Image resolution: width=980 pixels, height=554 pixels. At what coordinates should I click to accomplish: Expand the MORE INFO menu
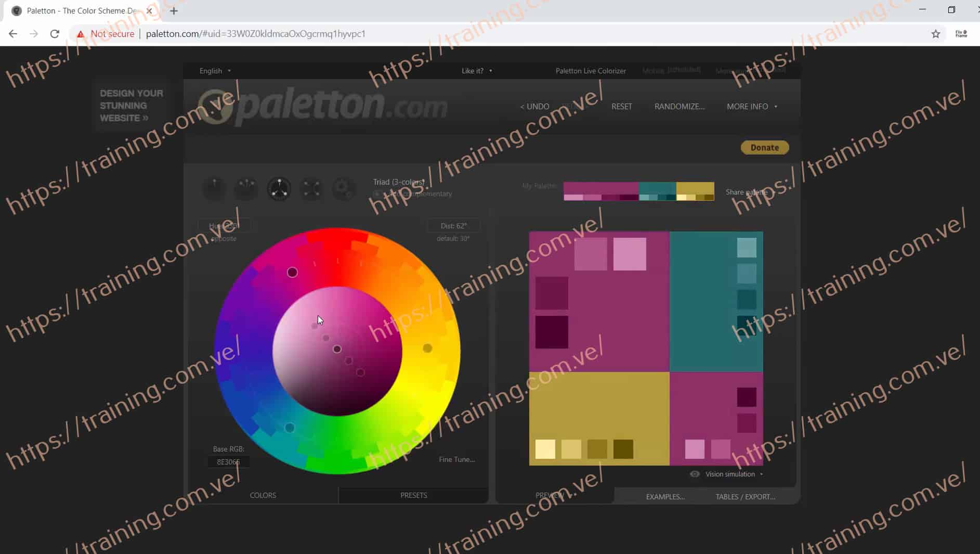coord(752,106)
